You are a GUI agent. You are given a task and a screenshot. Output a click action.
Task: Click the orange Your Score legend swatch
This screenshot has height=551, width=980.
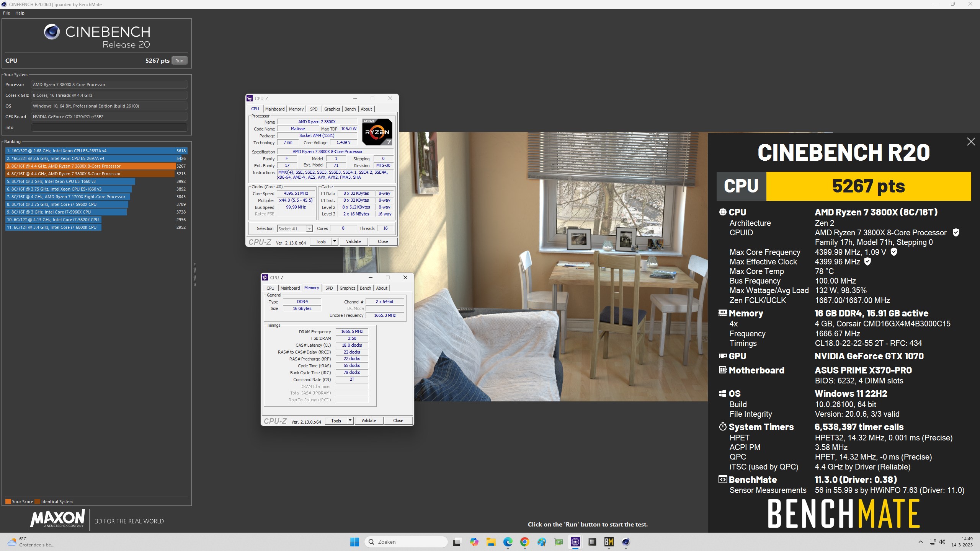(8, 501)
